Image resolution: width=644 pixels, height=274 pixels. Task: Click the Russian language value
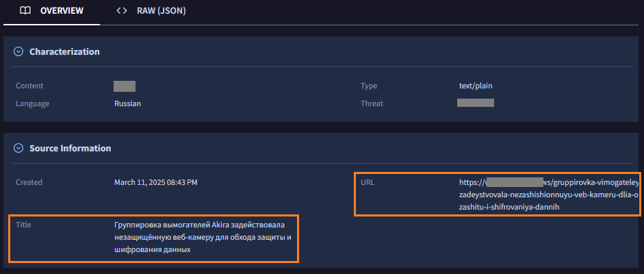coord(128,103)
